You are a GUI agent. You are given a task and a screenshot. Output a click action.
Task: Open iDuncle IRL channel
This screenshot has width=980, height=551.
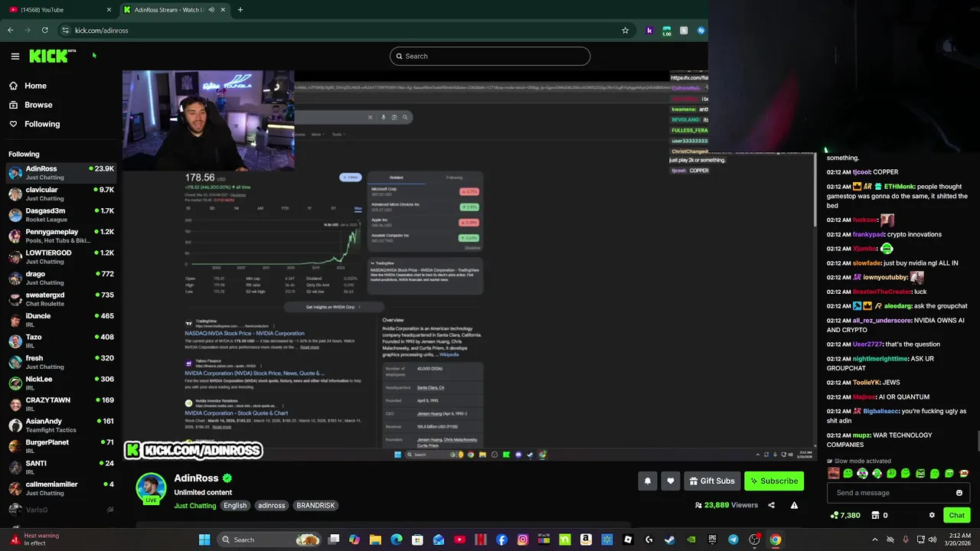pyautogui.click(x=61, y=320)
